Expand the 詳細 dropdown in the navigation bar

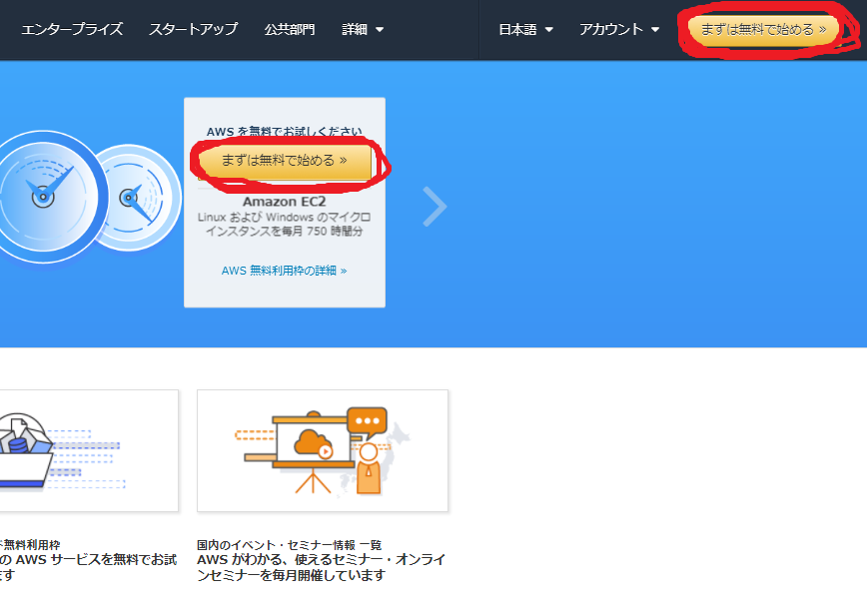363,29
